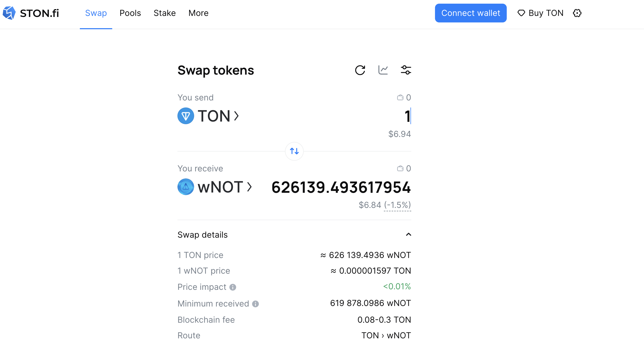The width and height of the screenshot is (644, 348).
Task: Click the wallet balance in You send
Action: point(404,98)
